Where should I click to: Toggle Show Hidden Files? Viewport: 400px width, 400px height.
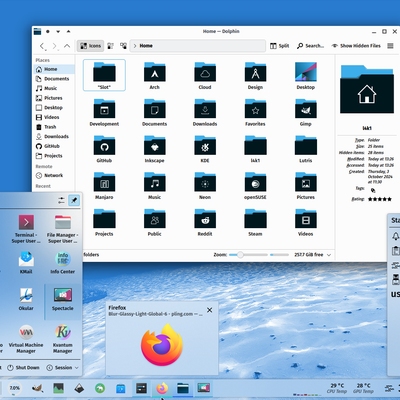coord(356,46)
